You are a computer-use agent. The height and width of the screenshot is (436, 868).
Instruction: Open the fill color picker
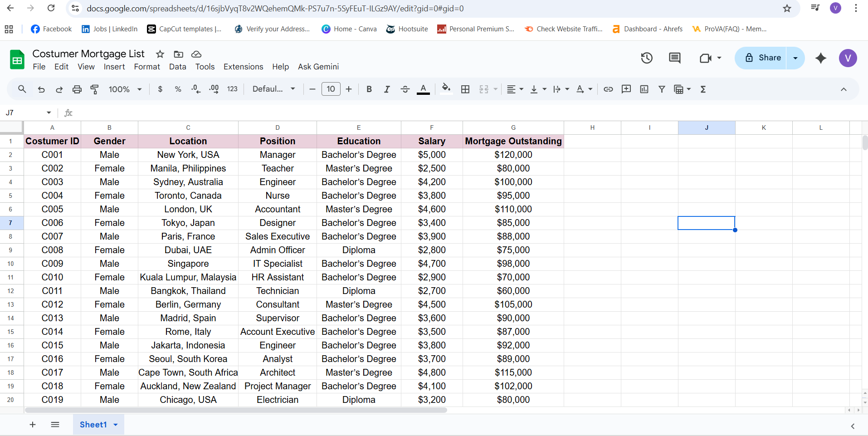coord(446,89)
